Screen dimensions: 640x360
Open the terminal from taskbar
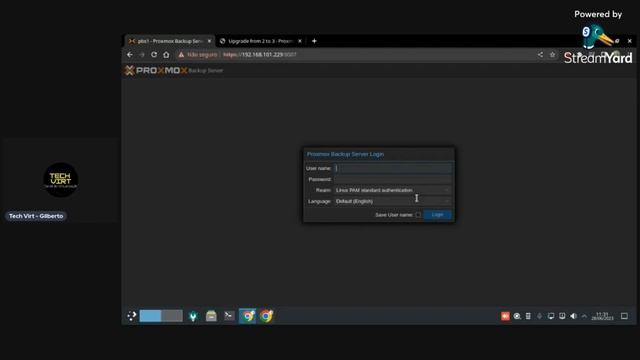[229, 316]
